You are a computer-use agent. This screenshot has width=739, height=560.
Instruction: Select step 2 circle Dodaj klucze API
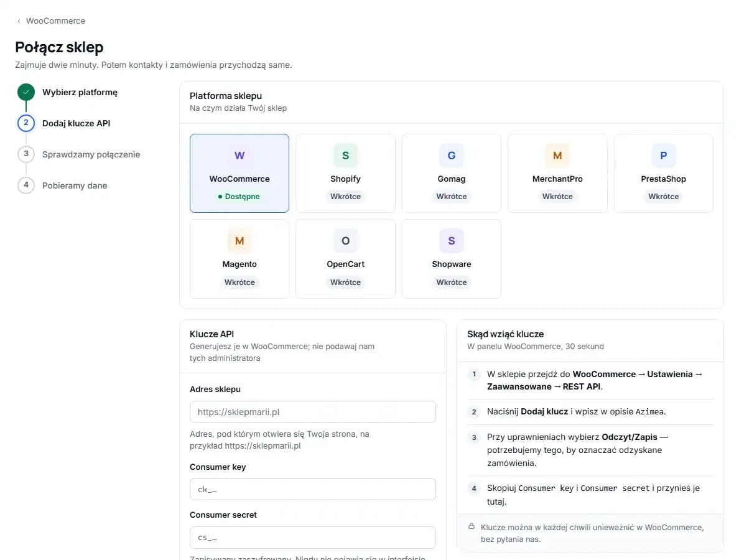[26, 123]
